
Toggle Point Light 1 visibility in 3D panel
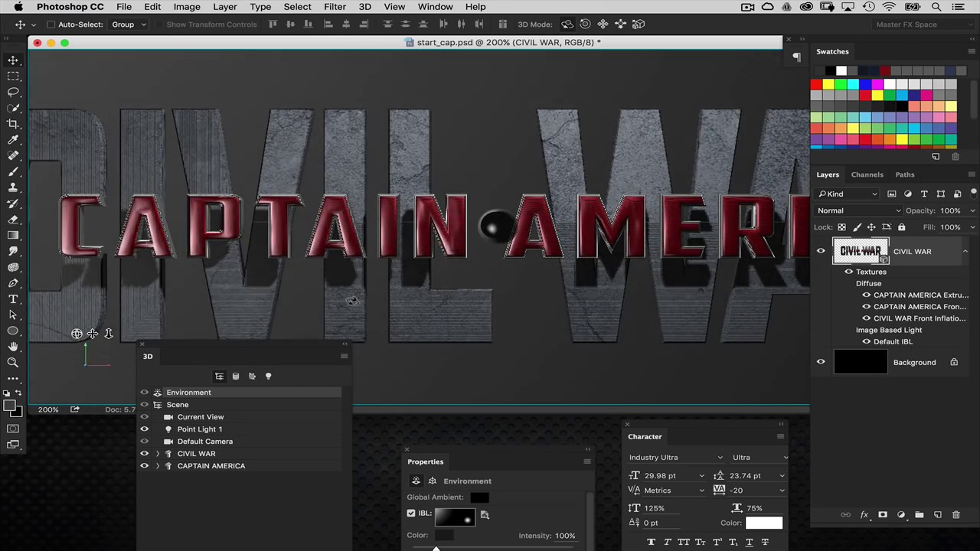coord(144,429)
